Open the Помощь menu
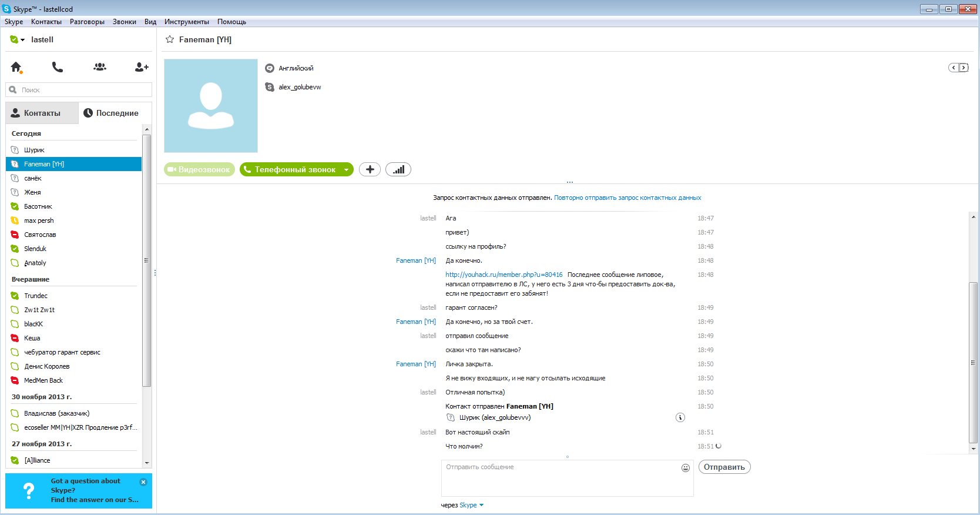 tap(231, 22)
